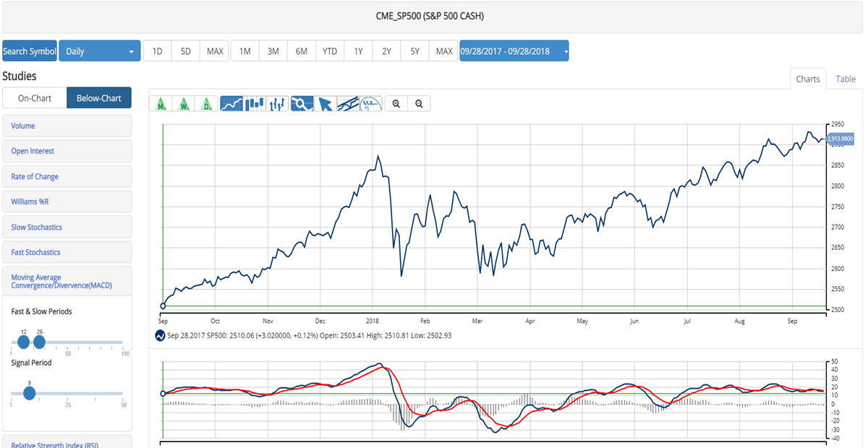The height and width of the screenshot is (448, 868).
Task: Switch studies to On-Chart mode
Action: click(x=34, y=97)
